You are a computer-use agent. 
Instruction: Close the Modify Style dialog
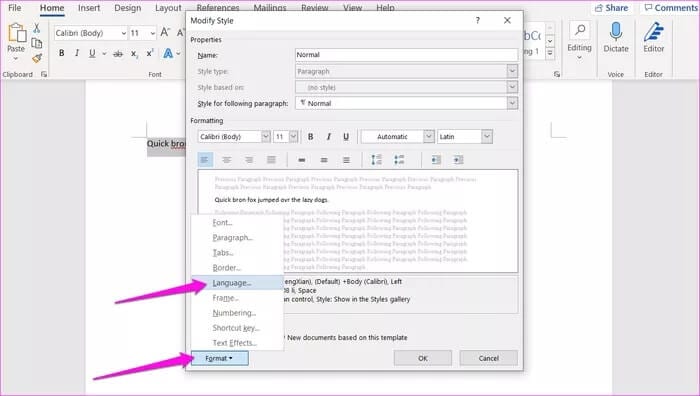[x=507, y=21]
